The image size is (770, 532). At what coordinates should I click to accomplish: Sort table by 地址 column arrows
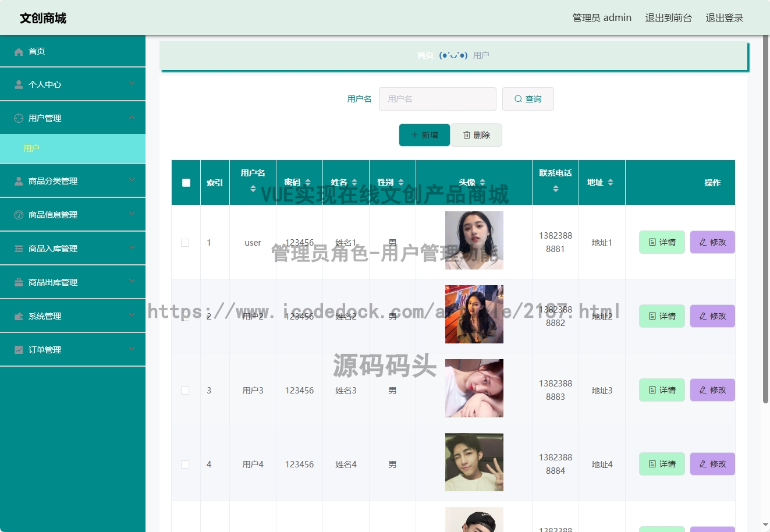611,182
